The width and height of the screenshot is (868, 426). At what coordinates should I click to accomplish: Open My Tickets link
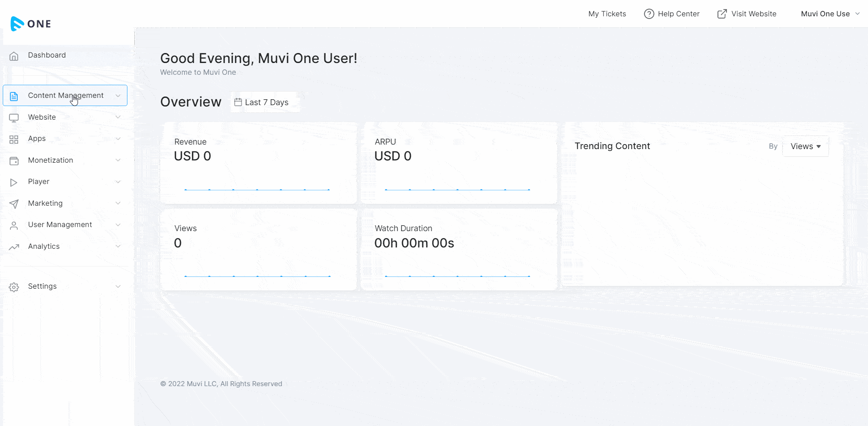tap(607, 14)
